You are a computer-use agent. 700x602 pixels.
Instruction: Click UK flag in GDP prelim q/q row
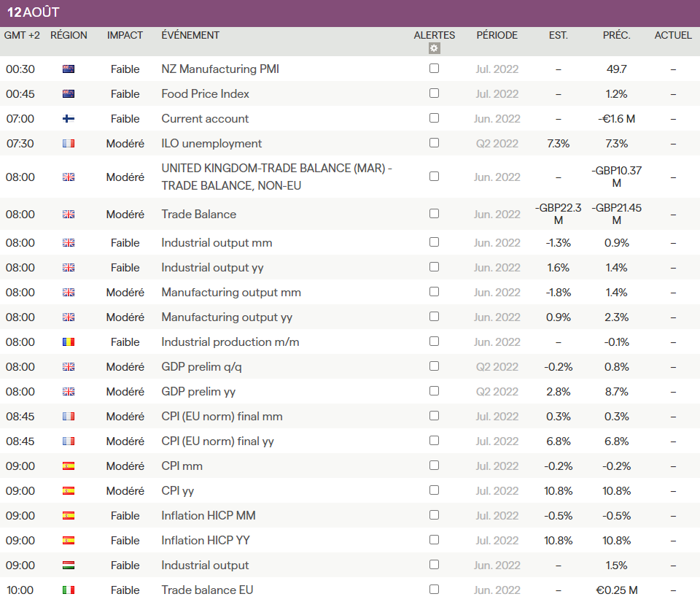click(x=69, y=366)
